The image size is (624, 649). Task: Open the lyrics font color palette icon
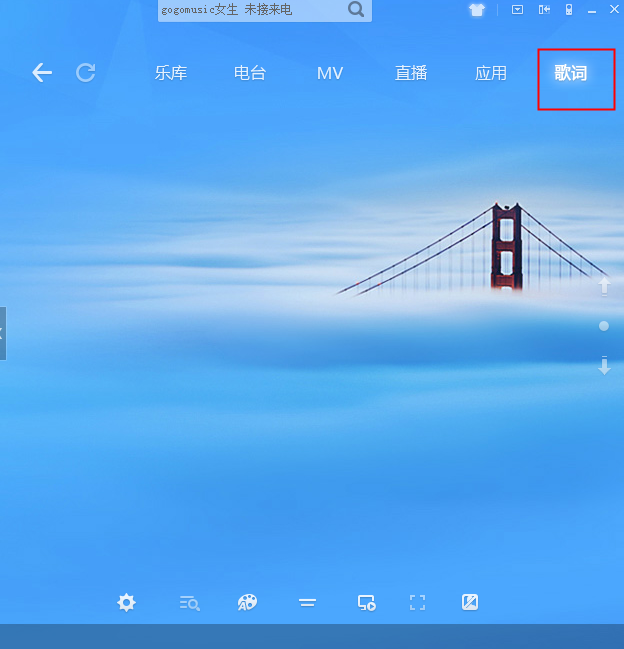point(247,602)
